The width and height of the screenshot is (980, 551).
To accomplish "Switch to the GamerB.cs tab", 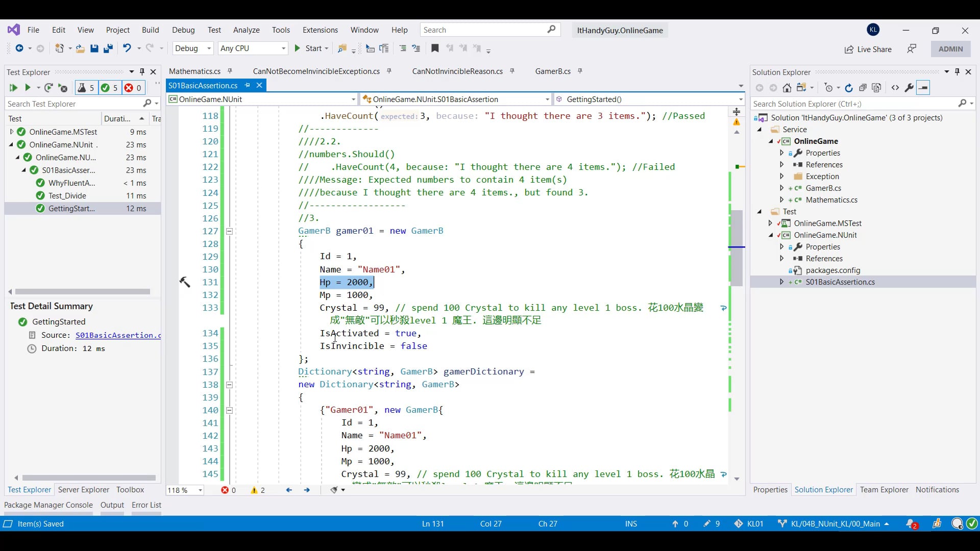I will click(x=552, y=71).
